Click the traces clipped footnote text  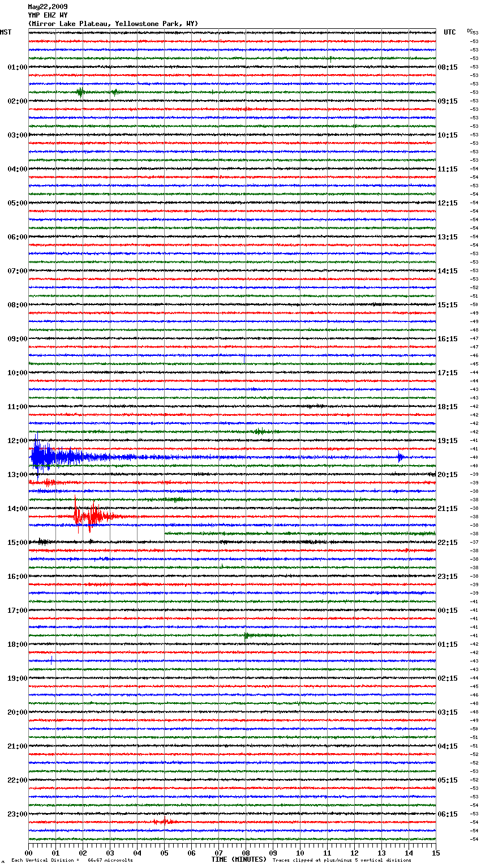point(342,860)
